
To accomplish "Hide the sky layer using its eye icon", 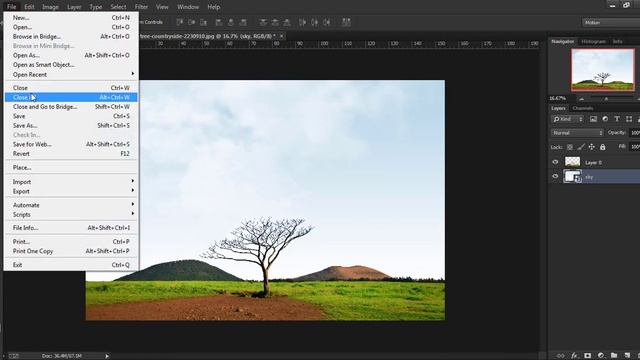I will pos(555,176).
